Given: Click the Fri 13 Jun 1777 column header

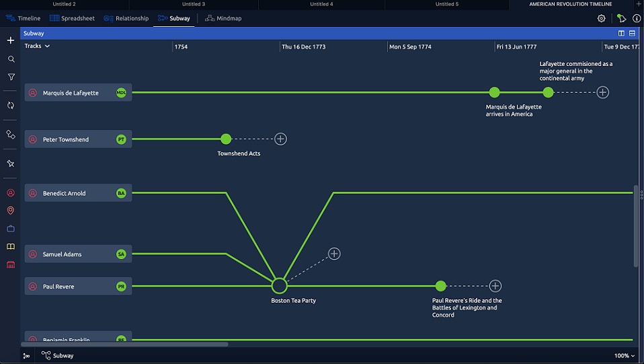Looking at the screenshot, I should click(517, 47).
